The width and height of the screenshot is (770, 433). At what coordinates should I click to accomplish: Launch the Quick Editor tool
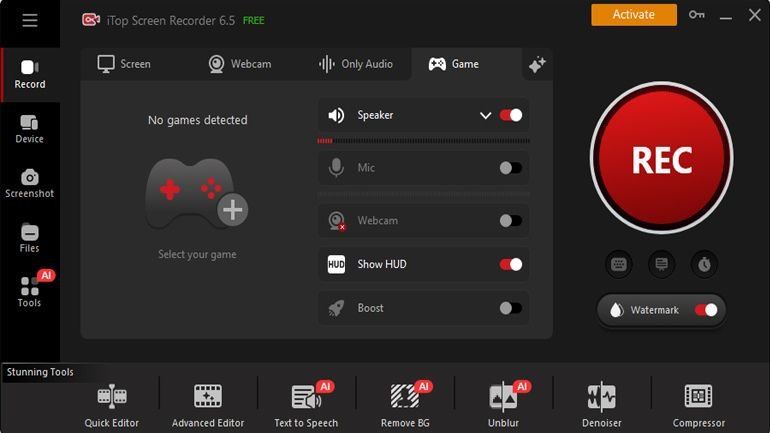tap(111, 406)
